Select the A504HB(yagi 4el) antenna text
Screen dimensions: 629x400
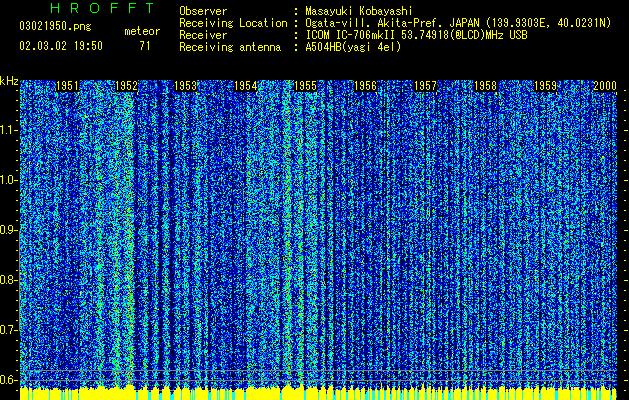click(353, 47)
